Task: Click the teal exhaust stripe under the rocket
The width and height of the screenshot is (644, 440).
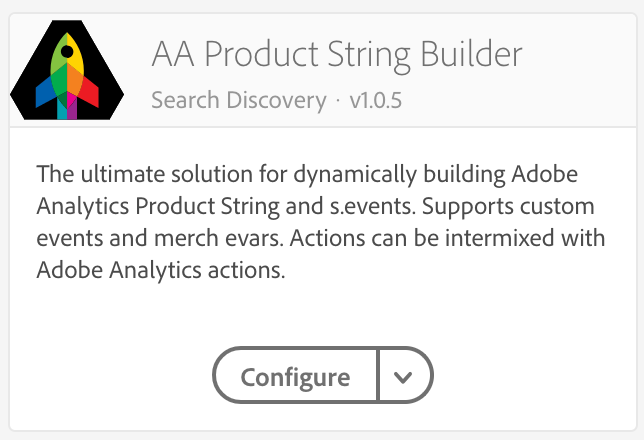Action: [x=62, y=109]
